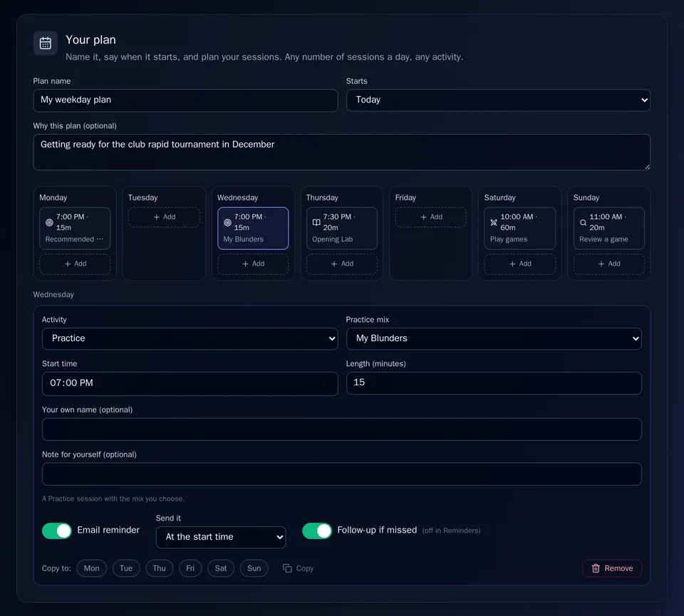Select Tue in Copy to chips

point(126,568)
